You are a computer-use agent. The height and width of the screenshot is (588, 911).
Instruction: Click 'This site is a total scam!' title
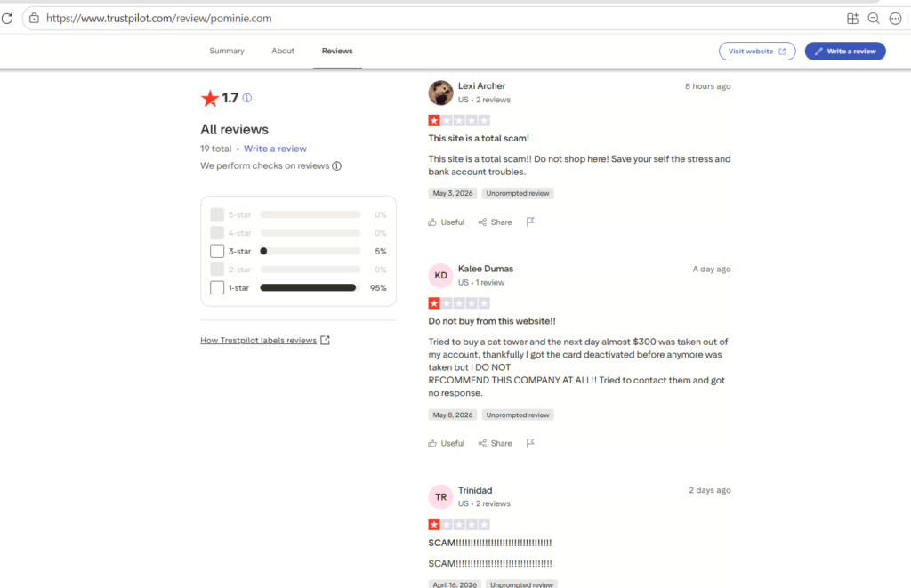(x=479, y=138)
